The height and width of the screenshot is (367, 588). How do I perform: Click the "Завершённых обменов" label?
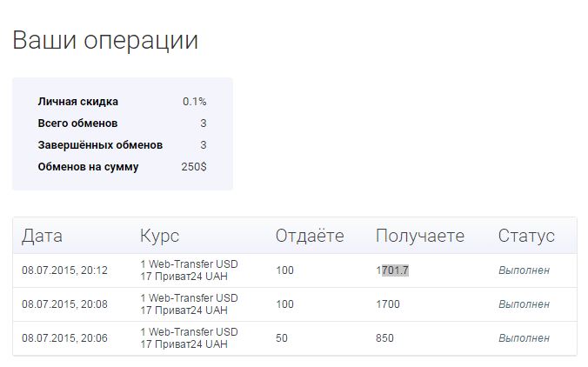coord(100,145)
